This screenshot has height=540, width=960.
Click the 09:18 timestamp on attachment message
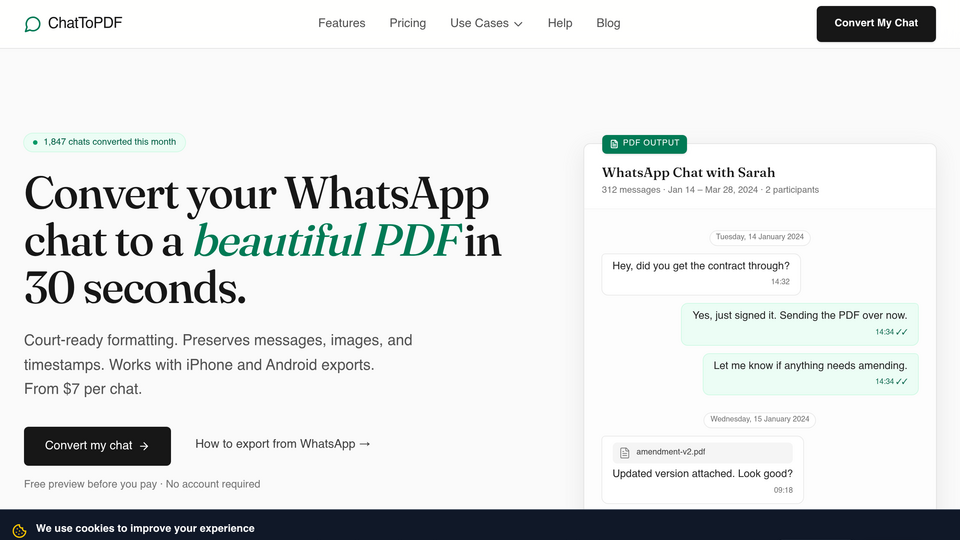click(x=783, y=490)
